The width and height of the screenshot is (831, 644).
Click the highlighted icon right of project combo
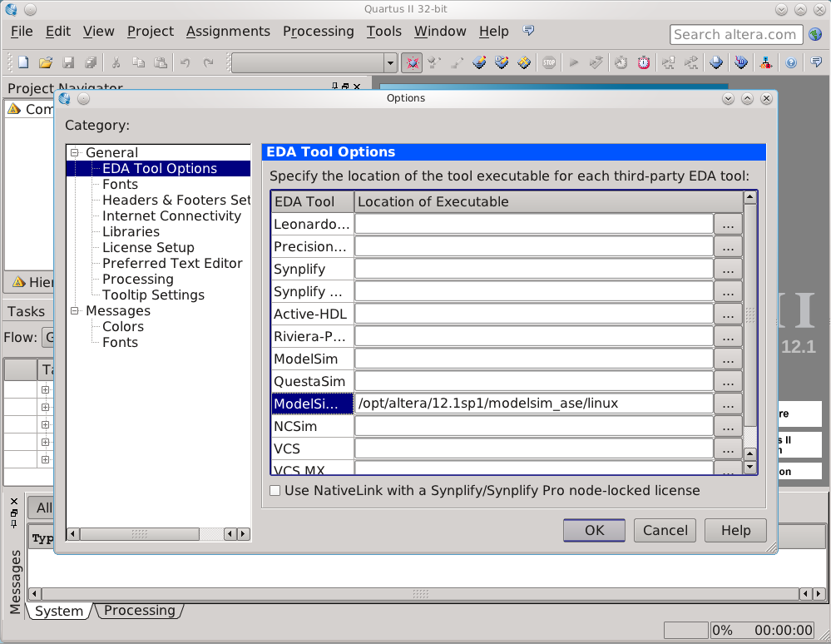point(412,62)
